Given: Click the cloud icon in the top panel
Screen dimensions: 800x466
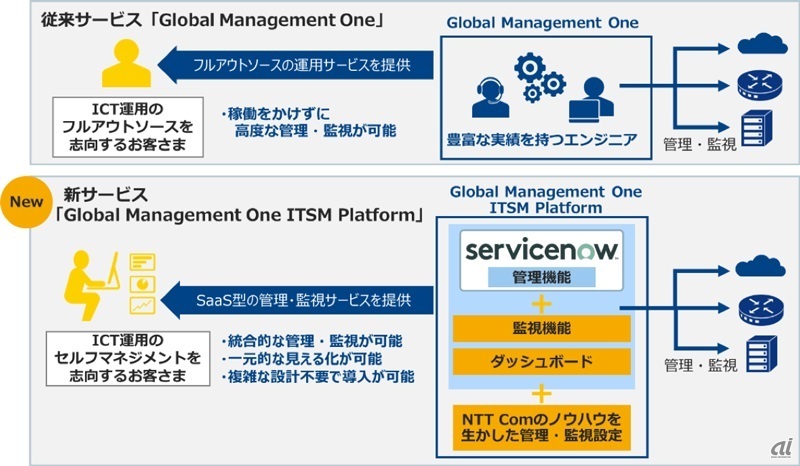Looking at the screenshot, I should point(762,44).
